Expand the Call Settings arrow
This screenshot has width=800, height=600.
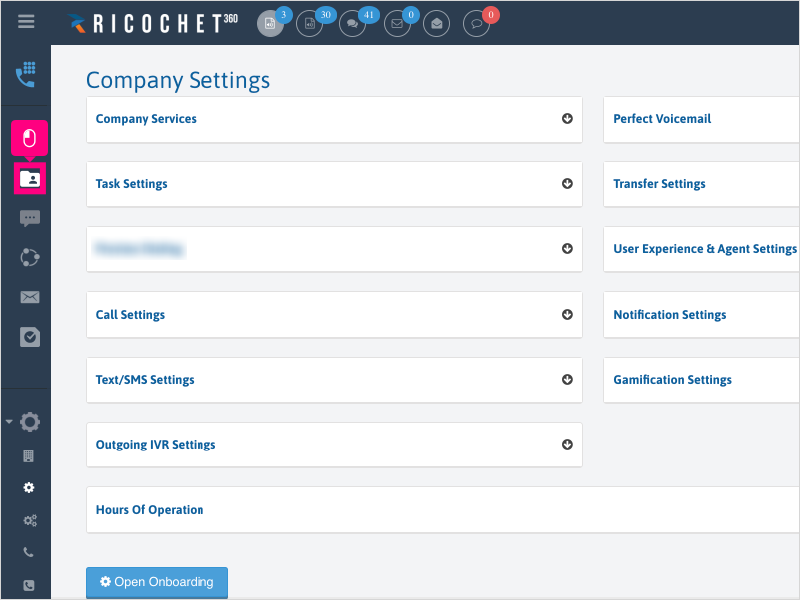click(567, 314)
